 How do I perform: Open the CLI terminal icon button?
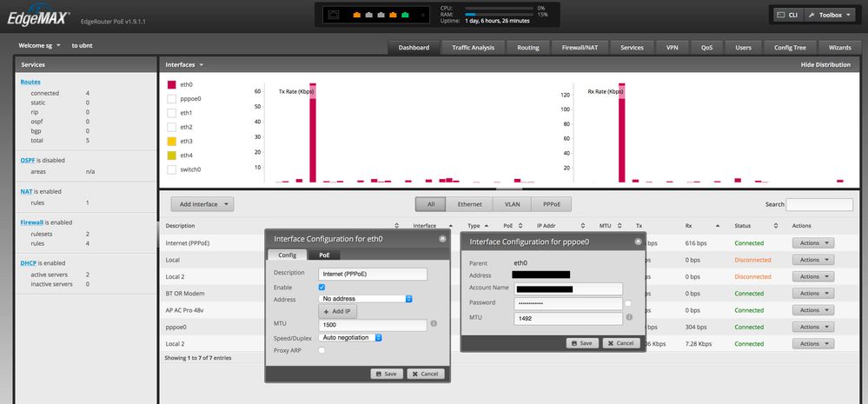click(788, 15)
